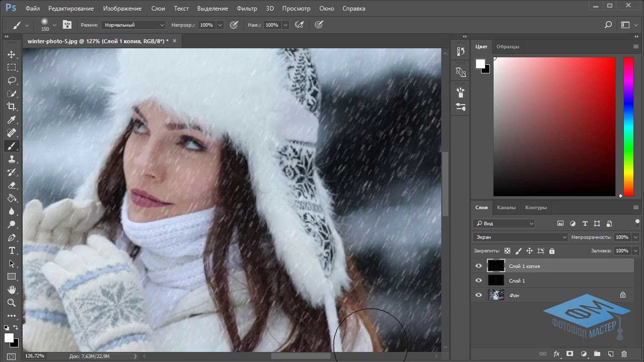The height and width of the screenshot is (362, 644).
Task: Open the search icon in the options bar
Action: [608, 25]
